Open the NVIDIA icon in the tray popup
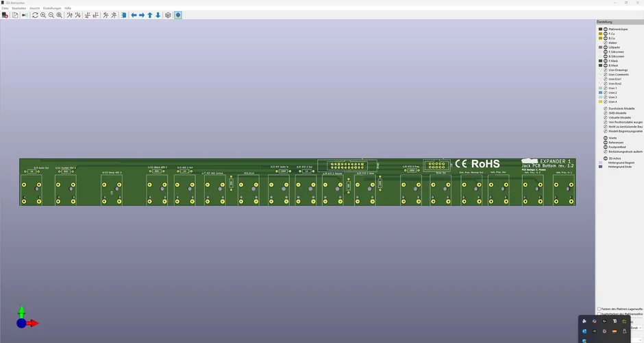 (x=594, y=331)
